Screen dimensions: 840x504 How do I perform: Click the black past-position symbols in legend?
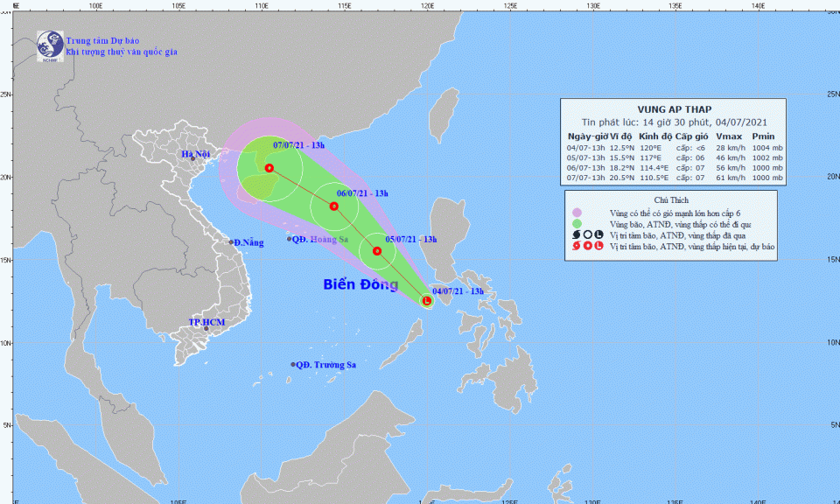(586, 234)
